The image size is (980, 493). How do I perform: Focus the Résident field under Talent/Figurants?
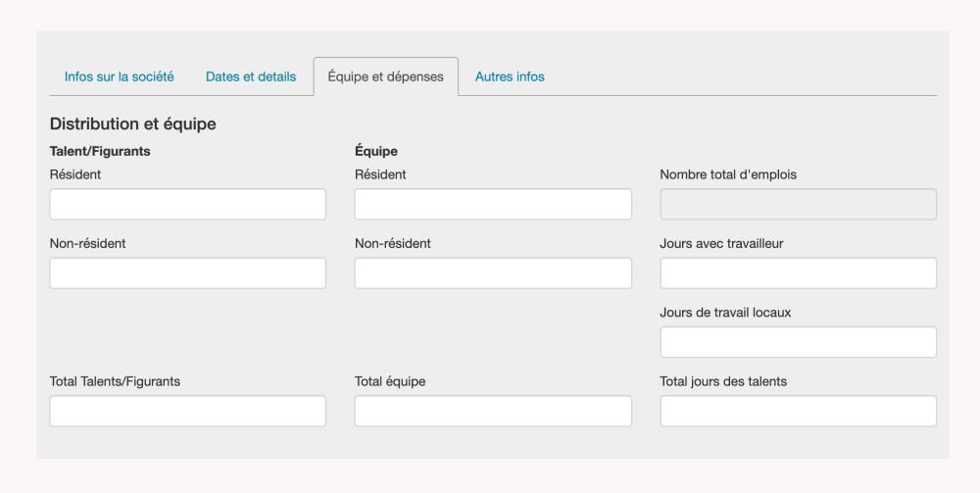(x=187, y=204)
